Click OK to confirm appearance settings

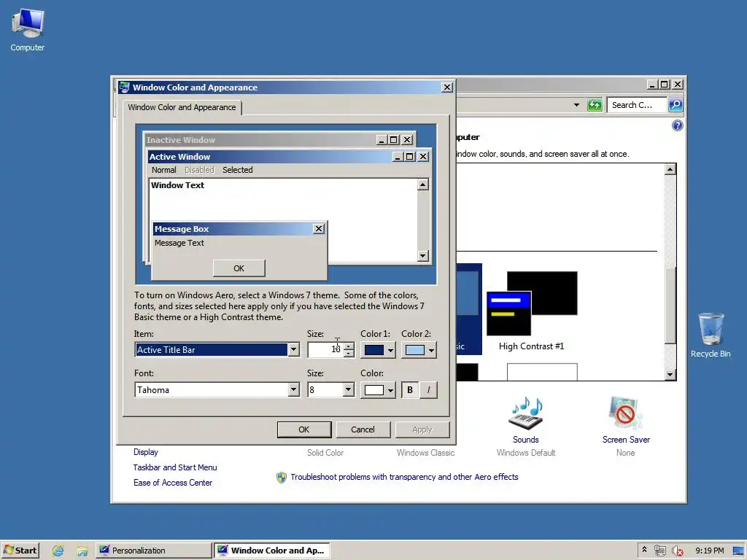tap(304, 429)
